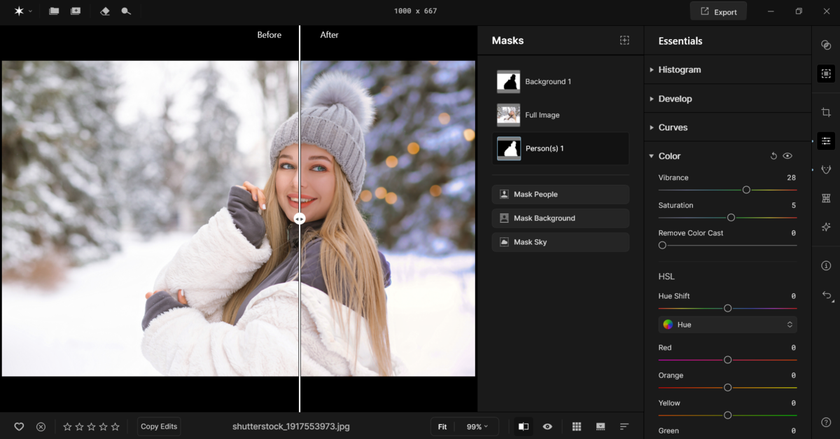Set rating to two stars
This screenshot has width=840, height=439.
[79, 427]
